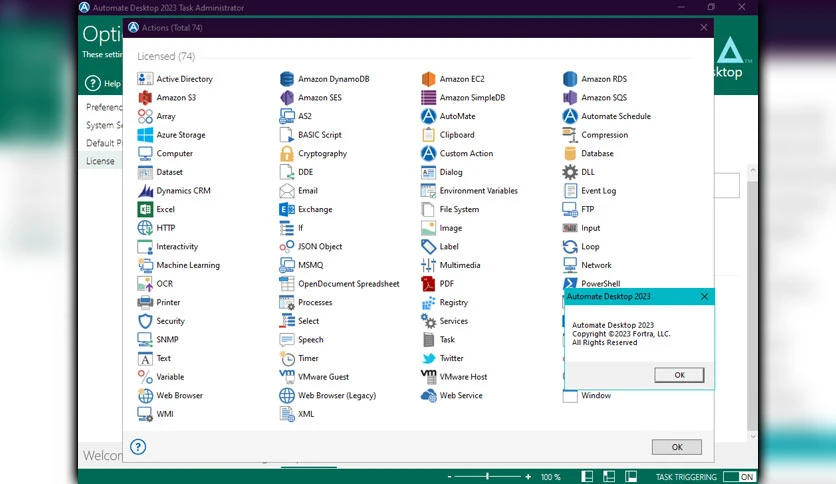Click the Dynamics CRM icon

tap(145, 190)
